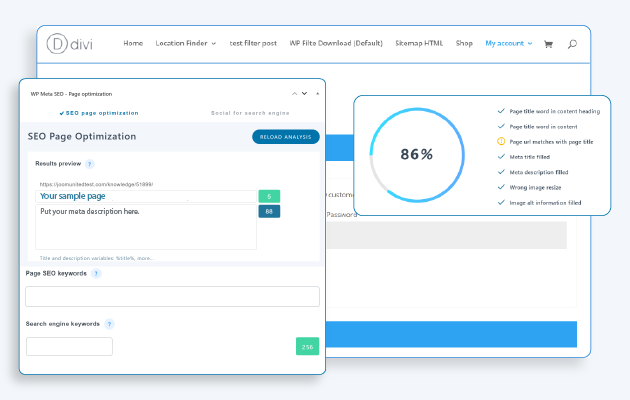Collapse the WP Meta SEO panel
Screen dimensions: 630x400
(x=293, y=93)
